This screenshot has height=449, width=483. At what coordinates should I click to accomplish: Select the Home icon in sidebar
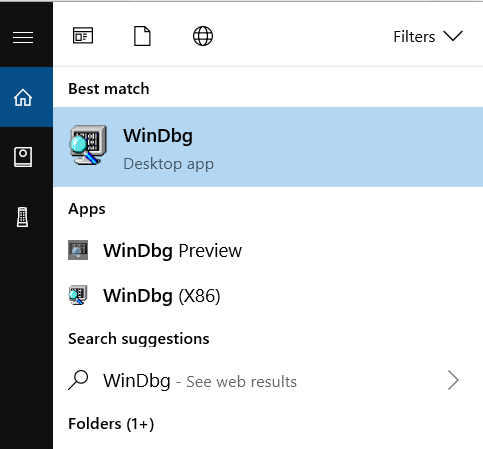point(23,97)
